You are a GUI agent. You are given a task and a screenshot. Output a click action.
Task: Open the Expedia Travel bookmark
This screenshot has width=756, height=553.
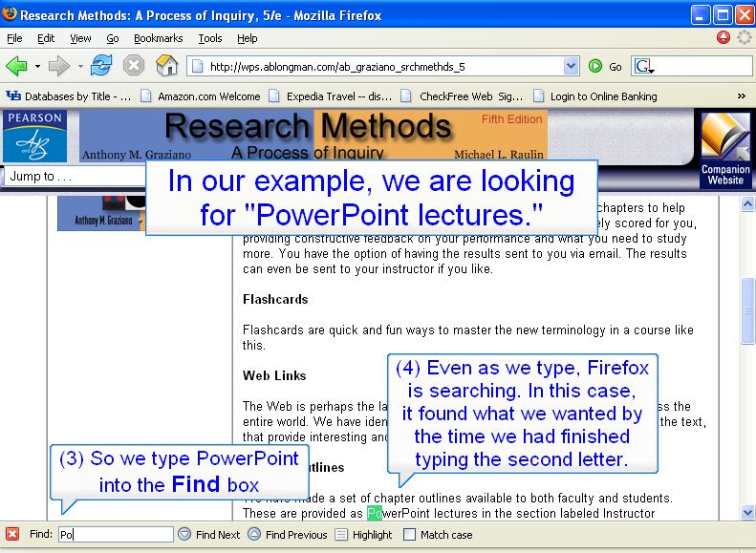tap(331, 96)
